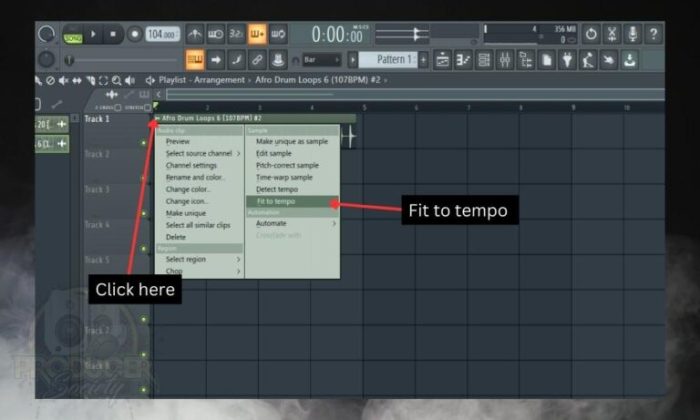The height and width of the screenshot is (420, 700).
Task: Toggle the active orange blend recording button
Action: click(257, 34)
